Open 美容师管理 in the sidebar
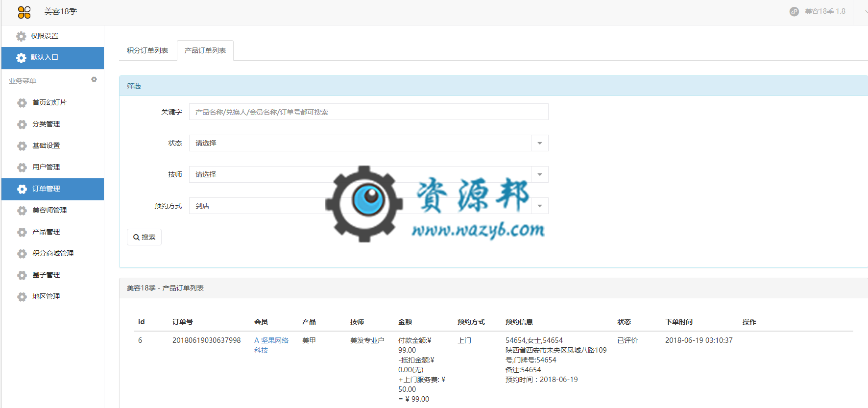 [x=52, y=210]
